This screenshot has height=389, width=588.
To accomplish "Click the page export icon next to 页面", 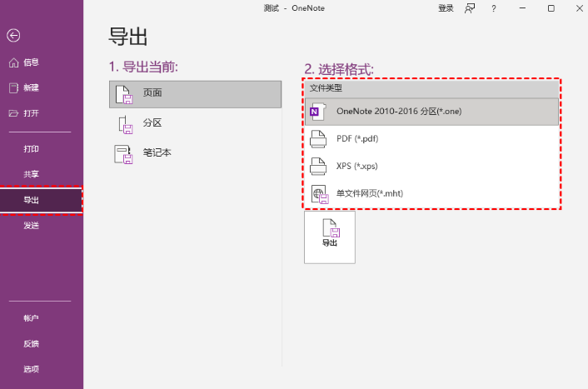I will 124,94.
